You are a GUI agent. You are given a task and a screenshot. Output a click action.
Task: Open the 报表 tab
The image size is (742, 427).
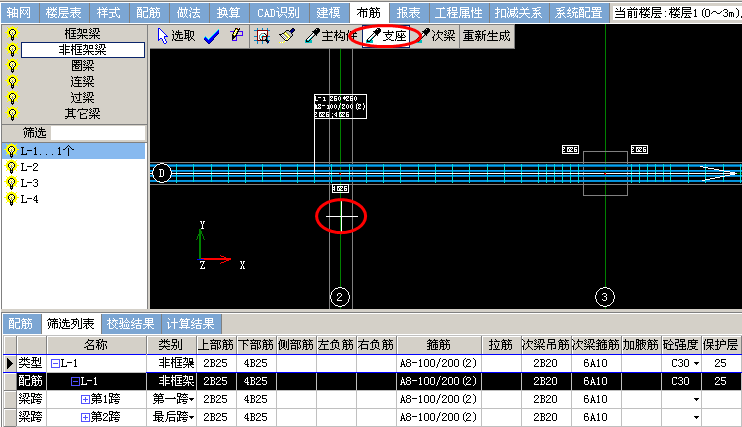[x=408, y=13]
